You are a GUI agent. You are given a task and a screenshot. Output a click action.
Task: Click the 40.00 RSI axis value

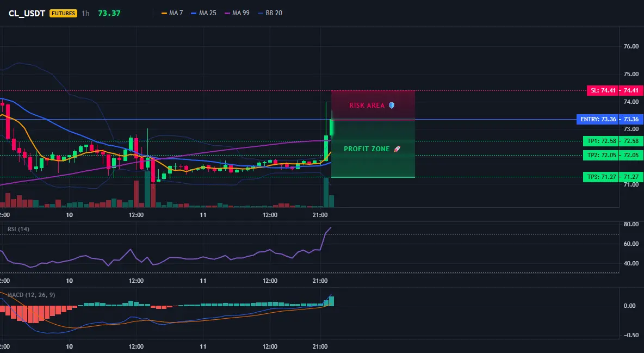pos(631,263)
